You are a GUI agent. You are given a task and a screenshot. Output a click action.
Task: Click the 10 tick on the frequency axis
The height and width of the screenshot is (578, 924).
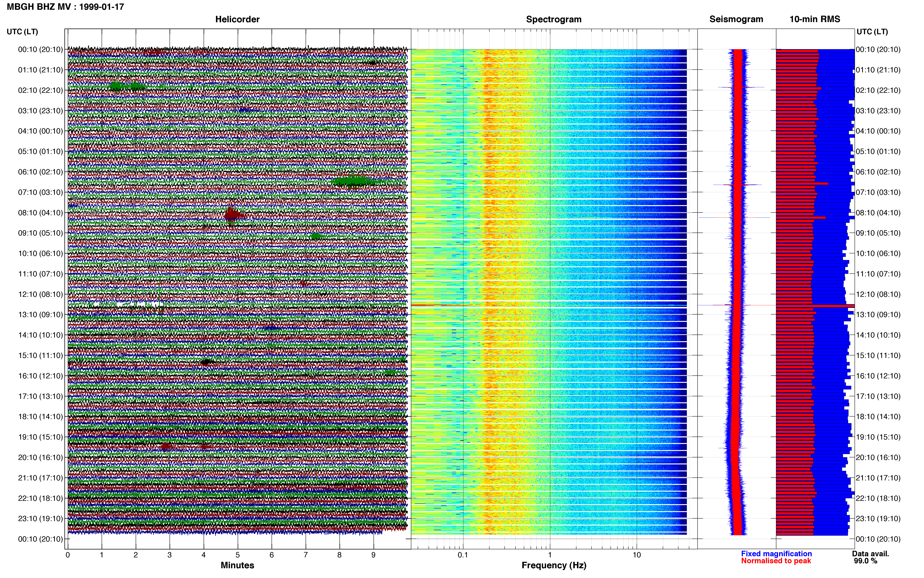click(x=637, y=555)
